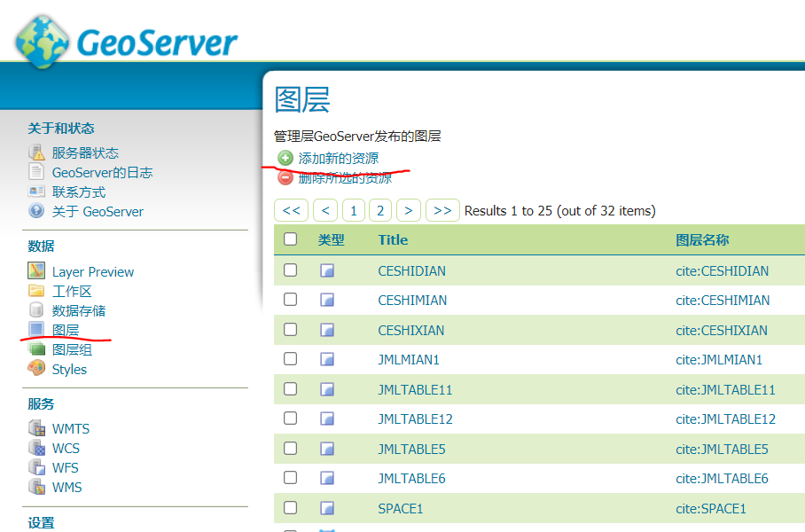Sort table by the Title column header
This screenshot has width=805, height=532.
click(393, 239)
